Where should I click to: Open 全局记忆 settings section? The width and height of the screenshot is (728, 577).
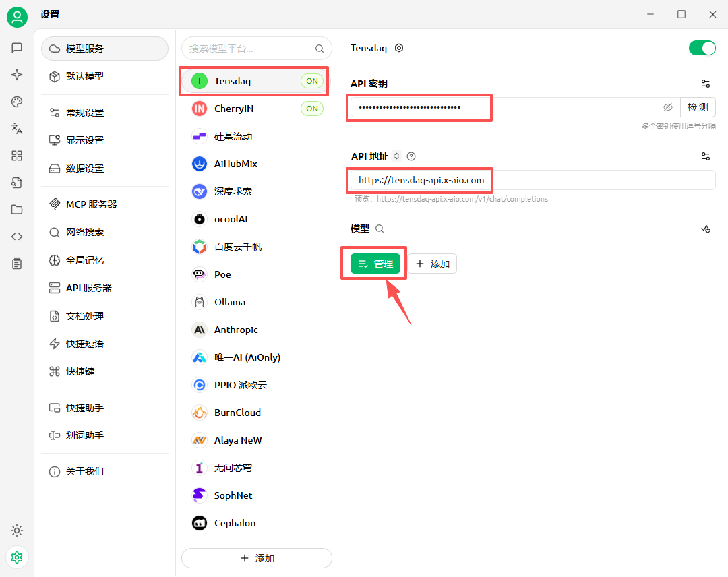point(104,260)
